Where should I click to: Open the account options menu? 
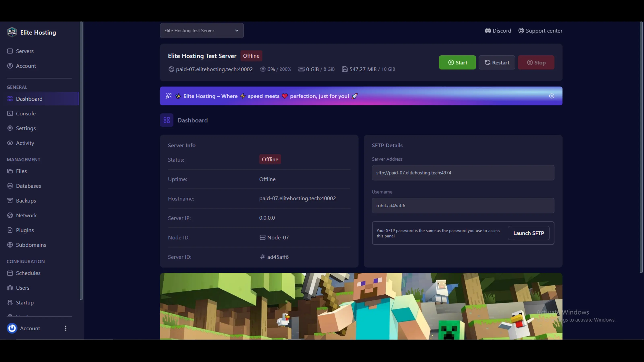[65, 328]
